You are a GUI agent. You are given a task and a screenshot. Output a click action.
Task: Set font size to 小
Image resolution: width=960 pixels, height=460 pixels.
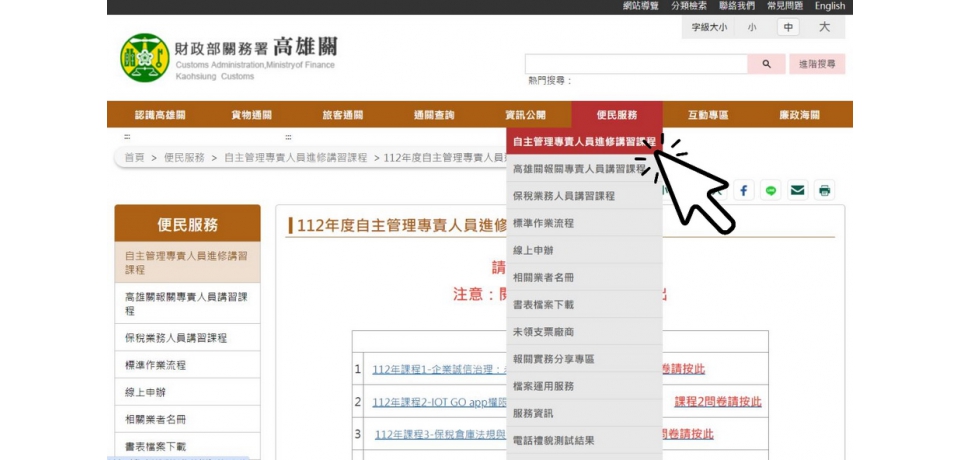[751, 27]
